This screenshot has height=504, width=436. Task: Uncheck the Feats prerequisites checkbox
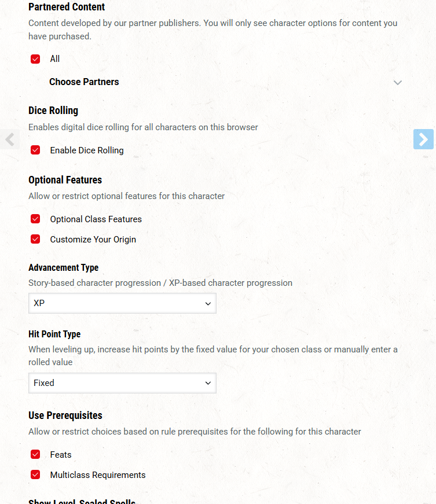pos(35,454)
